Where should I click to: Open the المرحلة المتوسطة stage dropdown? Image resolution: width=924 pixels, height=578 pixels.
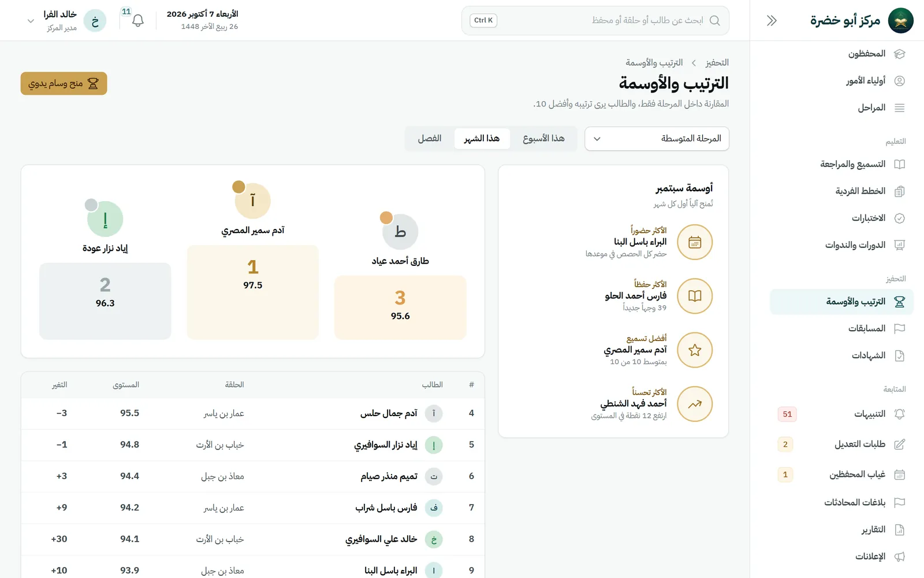click(x=657, y=139)
